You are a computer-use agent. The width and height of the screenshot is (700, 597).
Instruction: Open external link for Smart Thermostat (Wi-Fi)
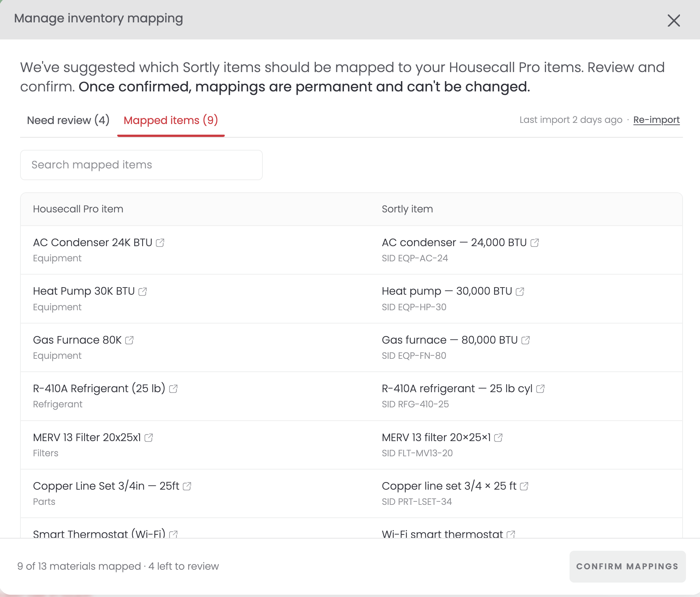point(173,534)
